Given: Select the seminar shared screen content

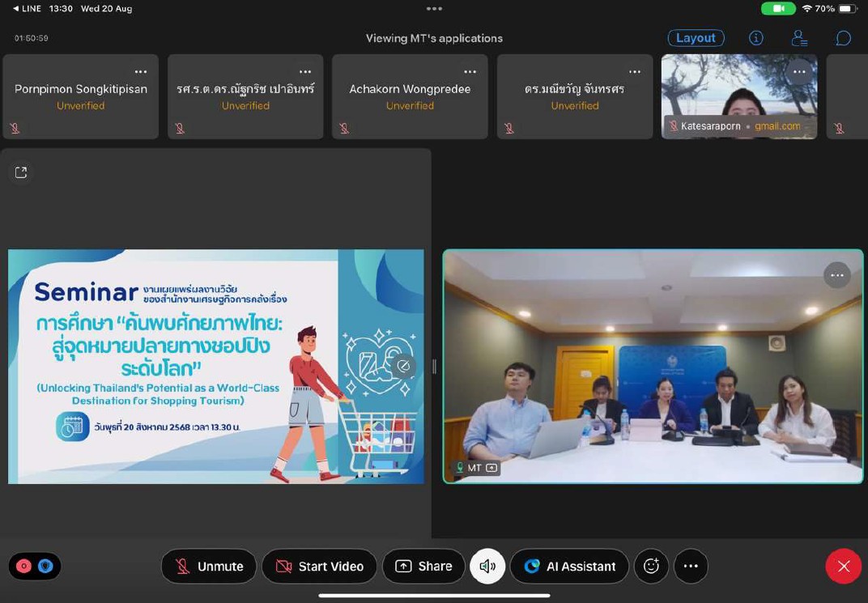Looking at the screenshot, I should pos(215,367).
